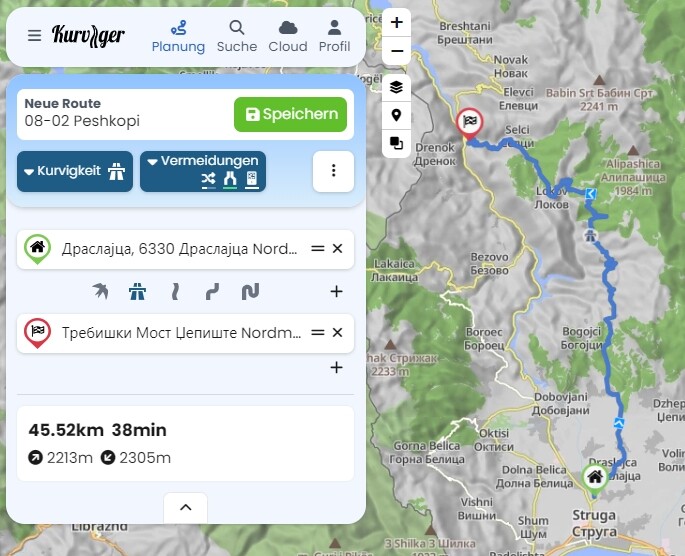The image size is (685, 556).
Task: Pick the extra curvy route icon
Action: click(x=250, y=291)
